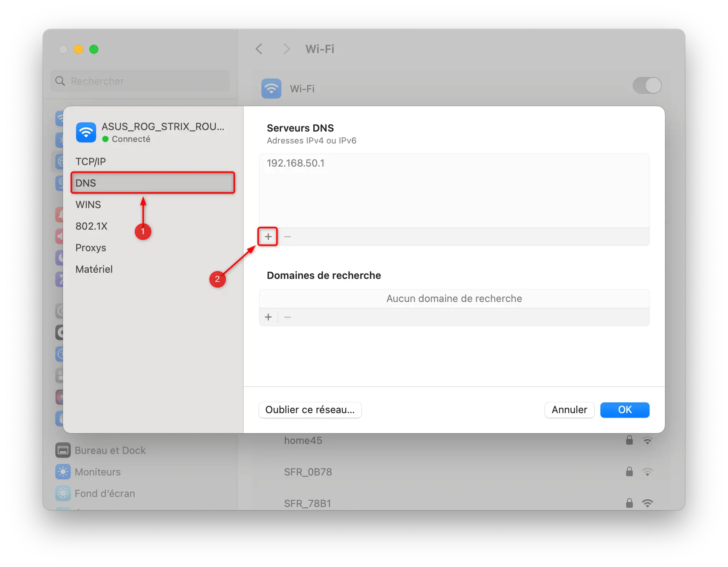Click Wi-Fi signal icon for SFR_0B78
The image size is (728, 567).
click(648, 472)
